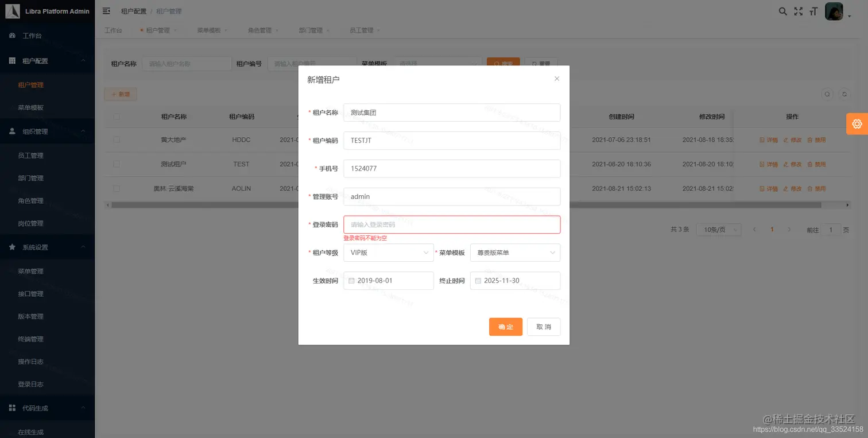Close the 菜单模板 tab via its x
This screenshot has width=868, height=438.
[x=226, y=30]
